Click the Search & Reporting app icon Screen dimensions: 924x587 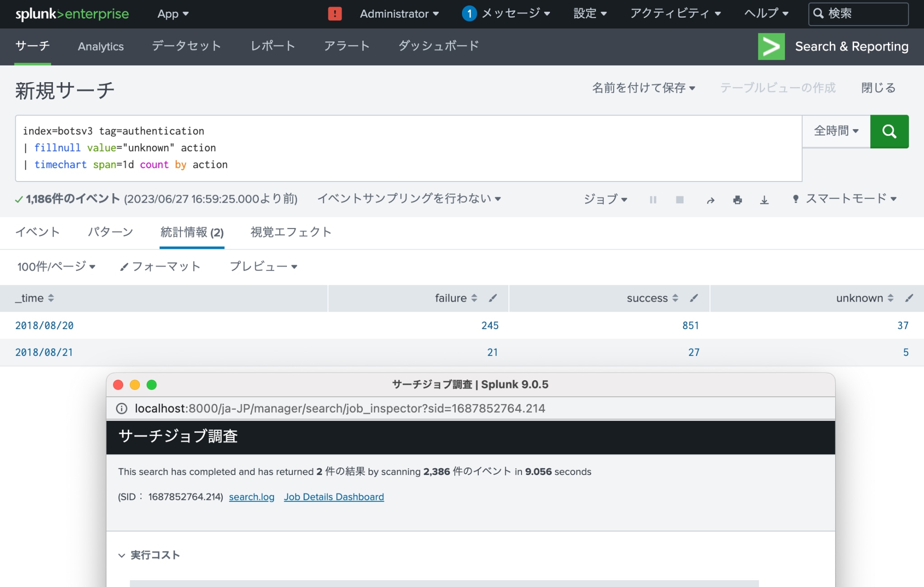click(x=772, y=46)
